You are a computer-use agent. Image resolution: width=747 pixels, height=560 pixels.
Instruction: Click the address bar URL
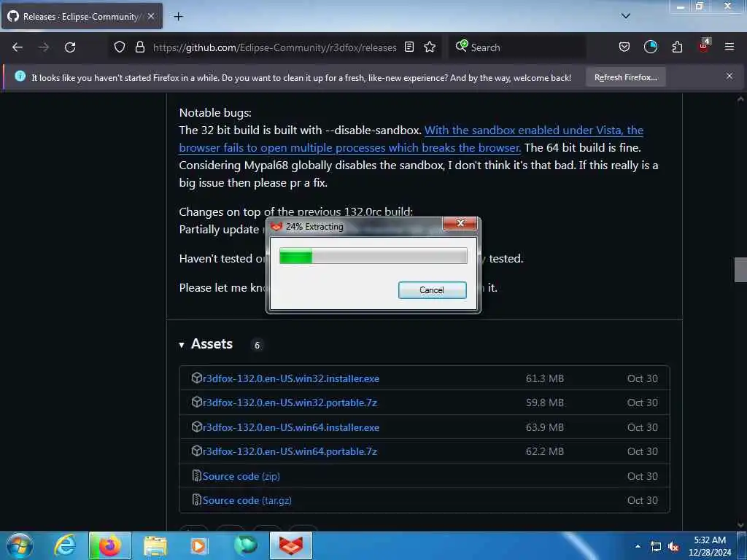pyautogui.click(x=274, y=47)
